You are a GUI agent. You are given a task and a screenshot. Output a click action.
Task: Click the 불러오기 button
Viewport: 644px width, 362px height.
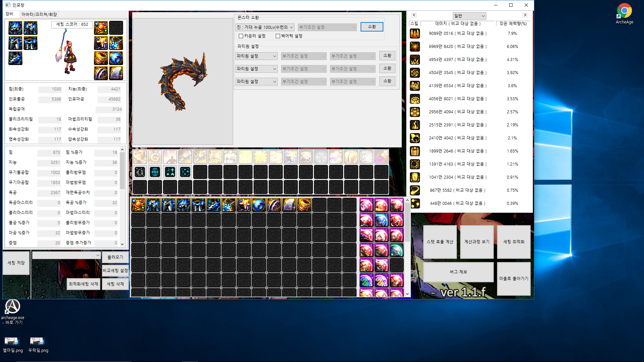[x=115, y=257]
